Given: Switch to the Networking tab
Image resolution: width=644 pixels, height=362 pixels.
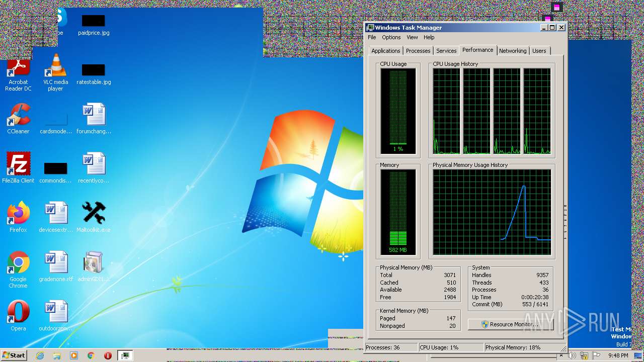Looking at the screenshot, I should (x=513, y=51).
